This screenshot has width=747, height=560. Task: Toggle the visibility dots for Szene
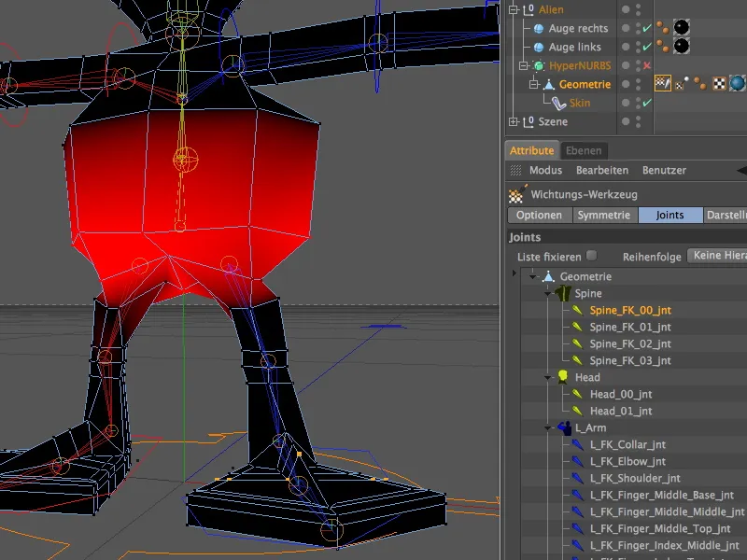click(639, 122)
